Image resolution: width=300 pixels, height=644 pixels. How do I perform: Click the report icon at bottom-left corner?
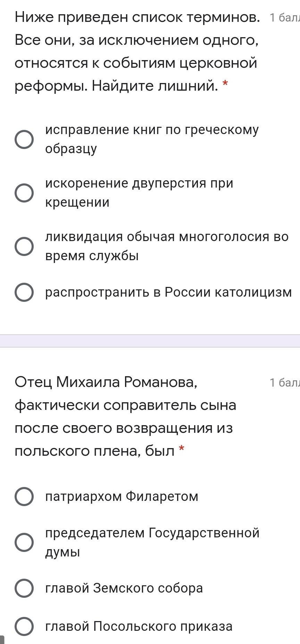pyautogui.click(x=2, y=640)
